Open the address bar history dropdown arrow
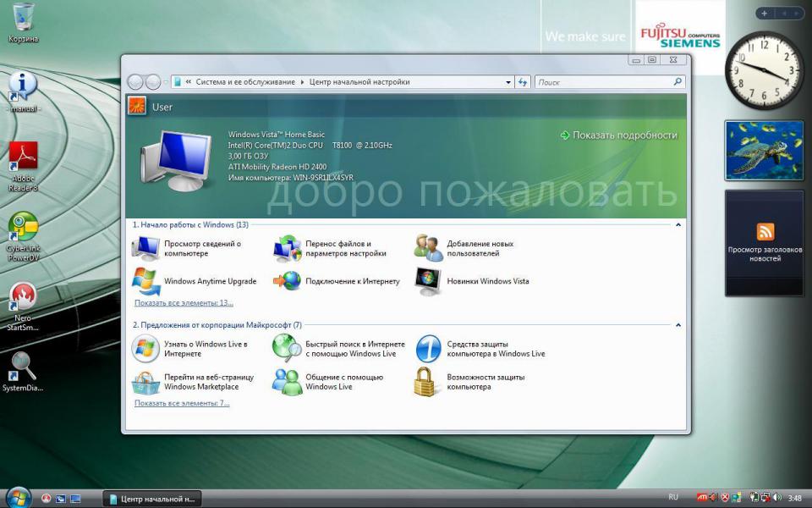This screenshot has width=812, height=508. [508, 82]
